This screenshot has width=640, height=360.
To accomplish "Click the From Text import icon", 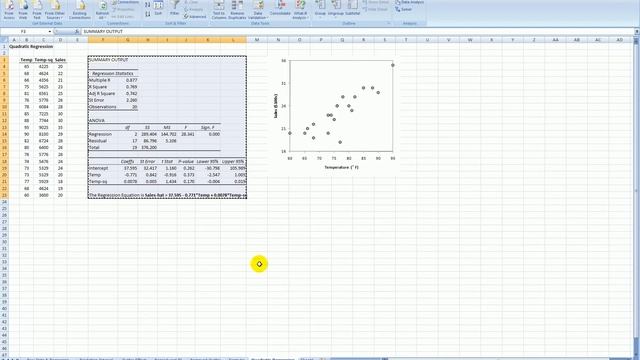I will [37, 10].
